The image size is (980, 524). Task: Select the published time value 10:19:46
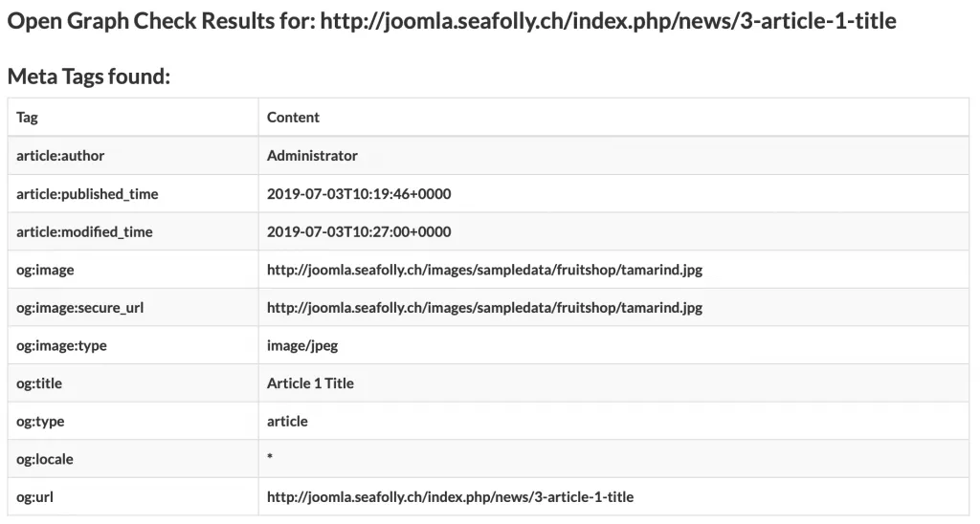coord(359,194)
